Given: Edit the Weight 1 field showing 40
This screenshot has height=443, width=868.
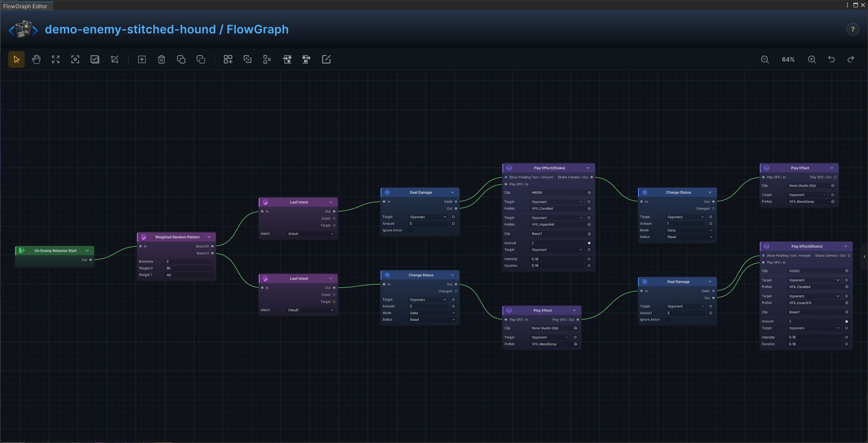Looking at the screenshot, I should click(x=189, y=275).
